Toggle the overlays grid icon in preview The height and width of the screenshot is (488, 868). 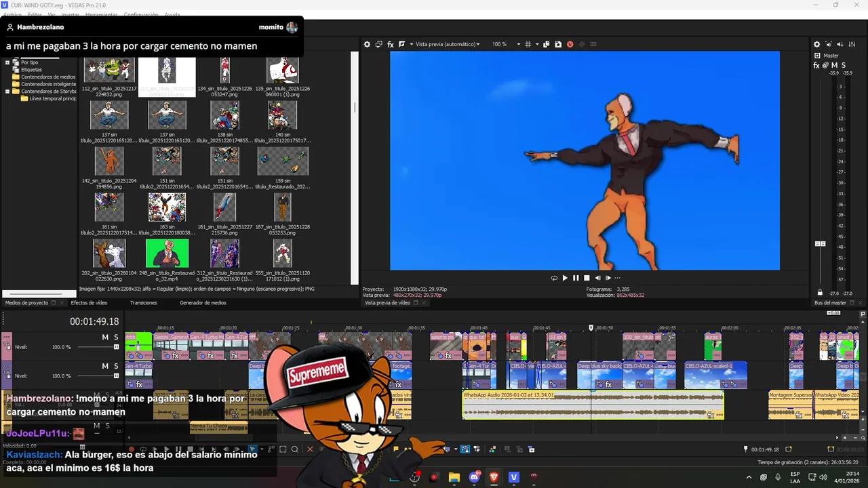click(x=528, y=44)
